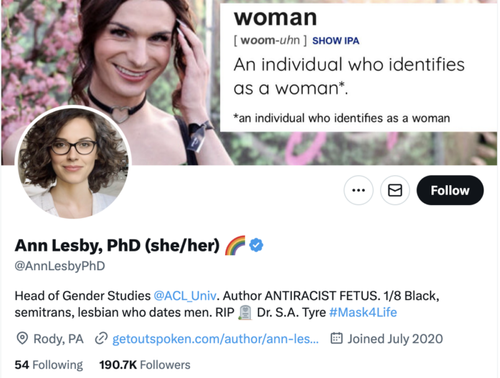
Task: Follow the Ann Lesby account
Action: [450, 190]
